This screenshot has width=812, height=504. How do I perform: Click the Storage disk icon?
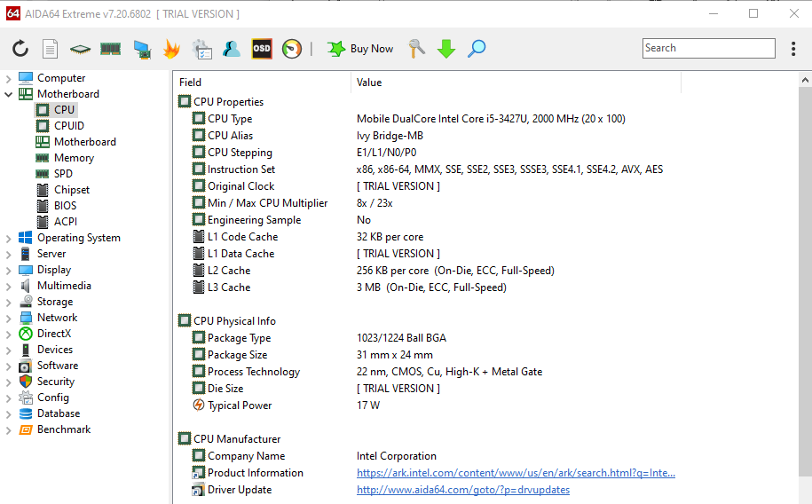26,302
